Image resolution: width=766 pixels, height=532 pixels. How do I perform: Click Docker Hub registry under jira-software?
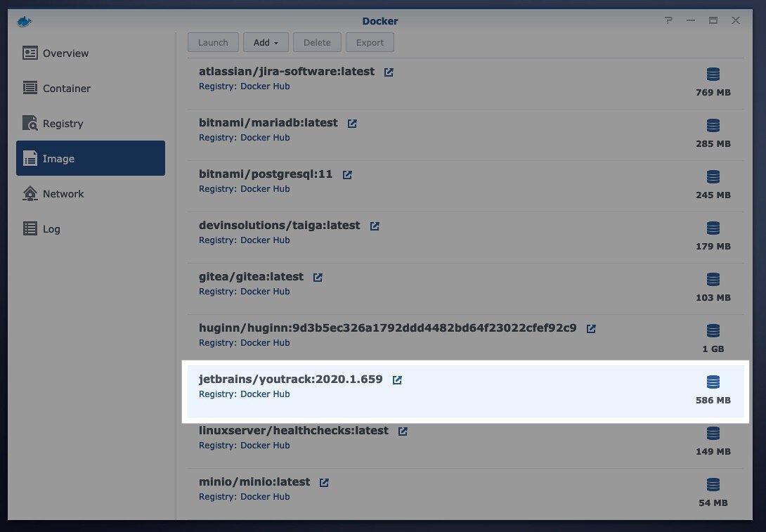(x=265, y=86)
